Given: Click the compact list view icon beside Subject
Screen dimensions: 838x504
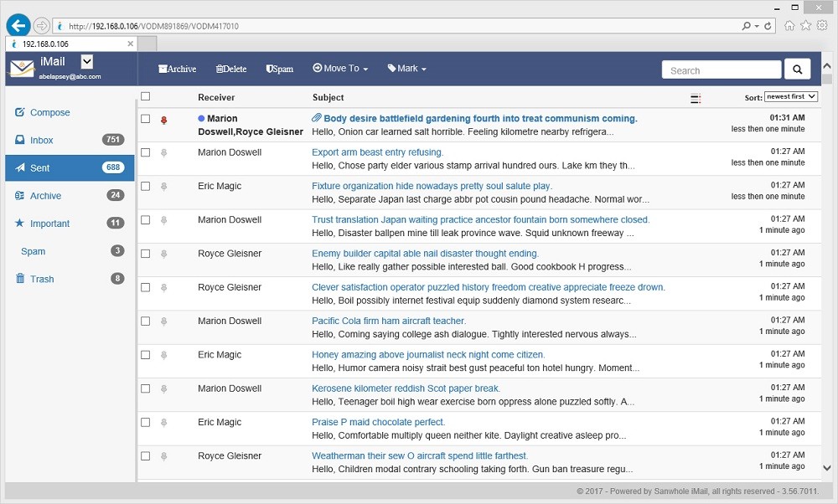Looking at the screenshot, I should tap(695, 98).
